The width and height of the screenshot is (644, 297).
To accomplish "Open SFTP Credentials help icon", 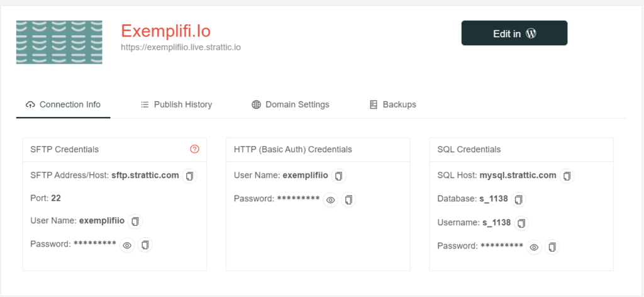I will 195,149.
